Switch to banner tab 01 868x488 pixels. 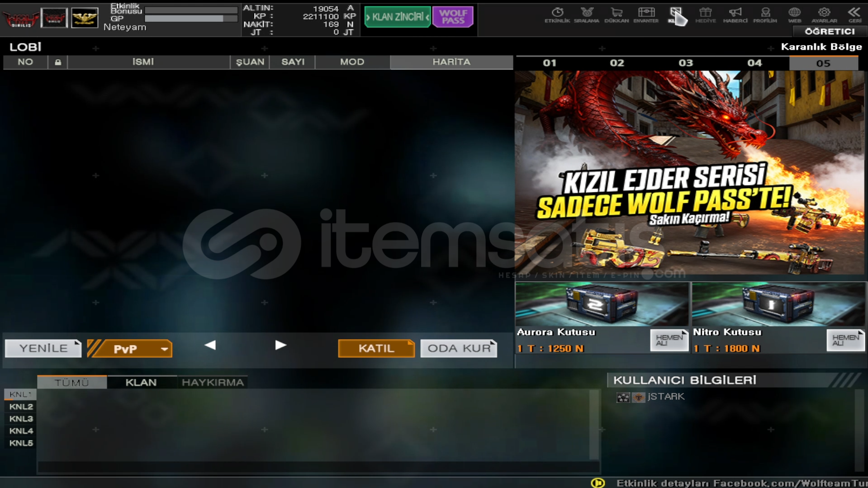[x=550, y=63]
